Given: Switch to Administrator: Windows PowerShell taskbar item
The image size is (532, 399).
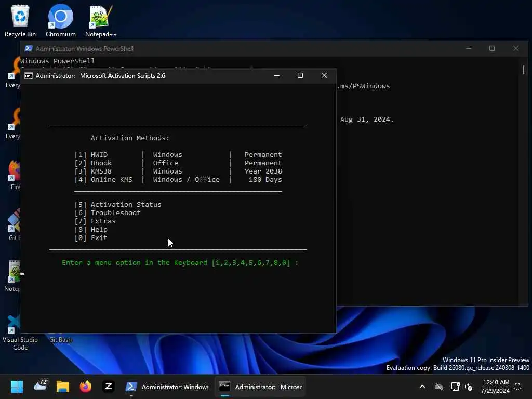Looking at the screenshot, I should coord(167,387).
